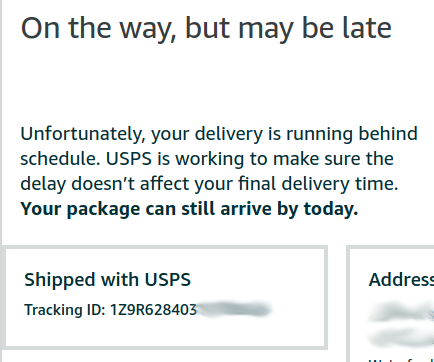Click the 'Shipped with USPS' title
Viewport: 434px width, 362px height.
[x=107, y=280]
